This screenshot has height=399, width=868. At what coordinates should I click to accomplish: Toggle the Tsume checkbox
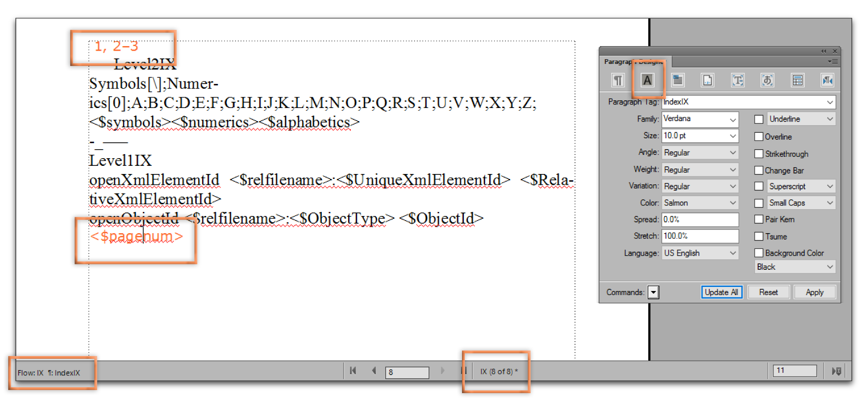pos(759,236)
